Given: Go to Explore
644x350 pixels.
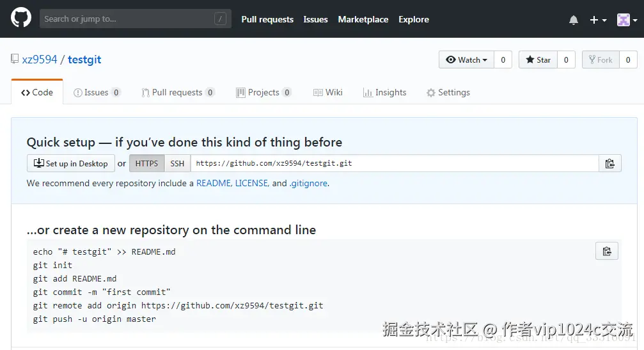Looking at the screenshot, I should [x=414, y=19].
